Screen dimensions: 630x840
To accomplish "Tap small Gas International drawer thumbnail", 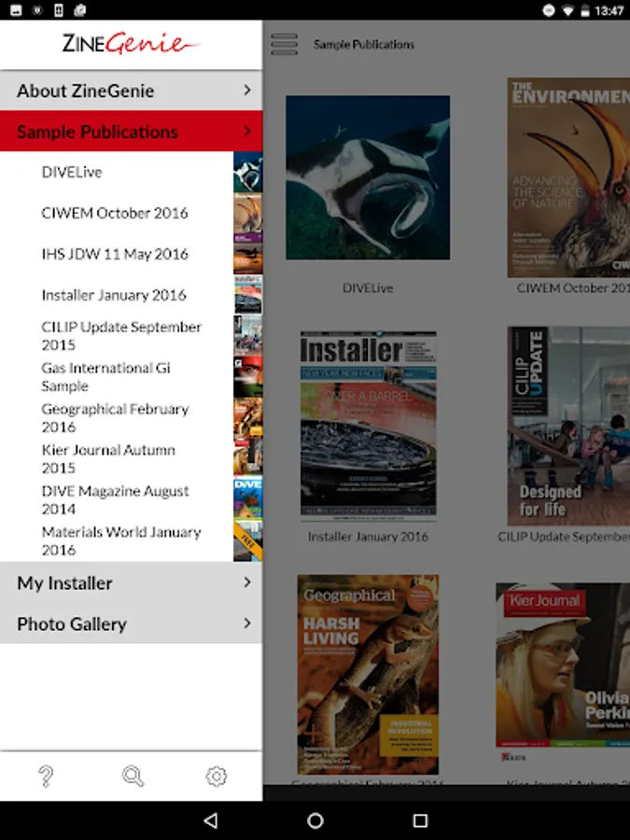I will [248, 377].
